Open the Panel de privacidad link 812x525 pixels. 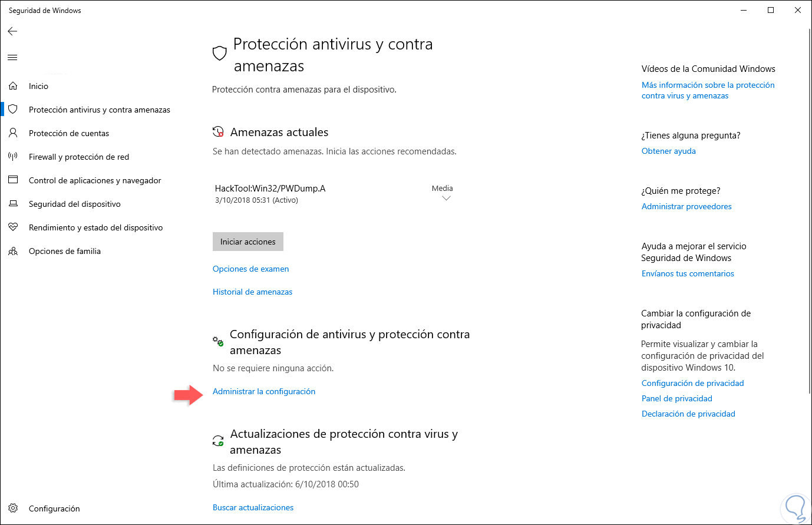676,398
